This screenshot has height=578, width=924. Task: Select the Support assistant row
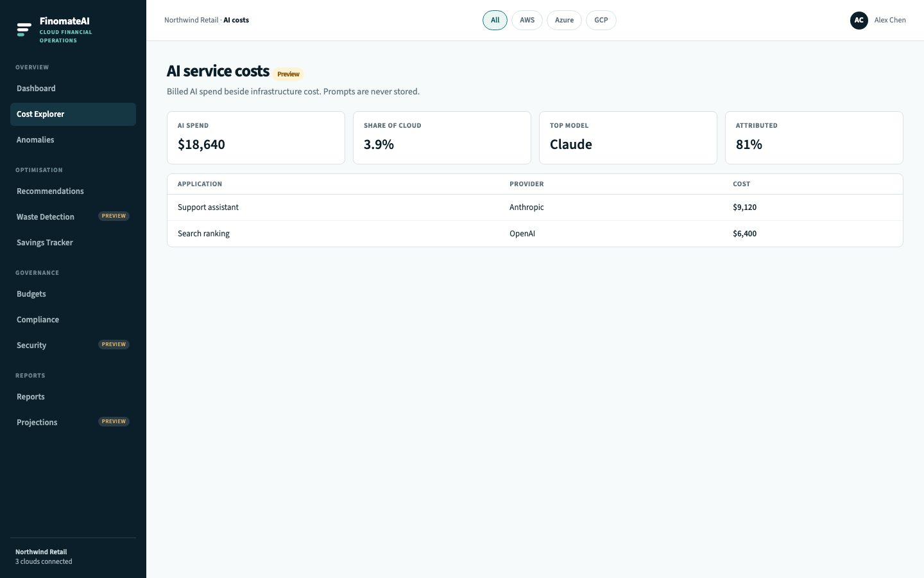(x=535, y=207)
